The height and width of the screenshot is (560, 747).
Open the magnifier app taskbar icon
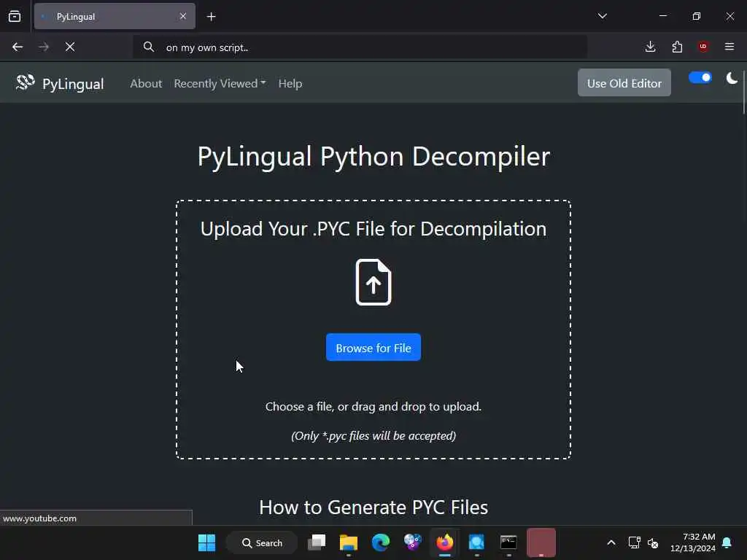pos(476,542)
